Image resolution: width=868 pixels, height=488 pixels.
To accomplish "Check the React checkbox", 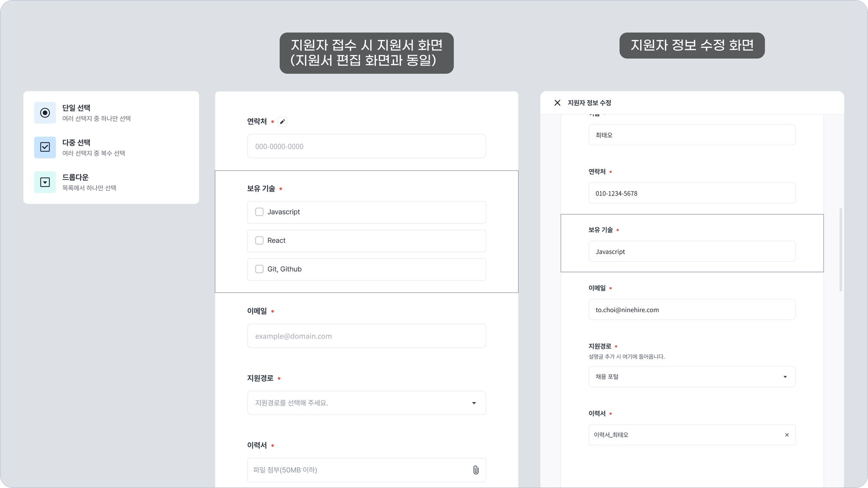I will pyautogui.click(x=260, y=241).
